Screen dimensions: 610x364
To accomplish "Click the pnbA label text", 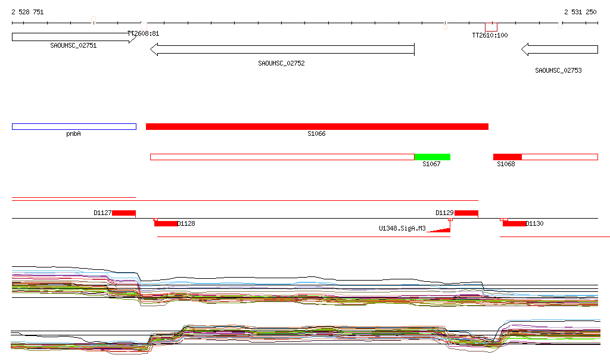I will 73,134.
